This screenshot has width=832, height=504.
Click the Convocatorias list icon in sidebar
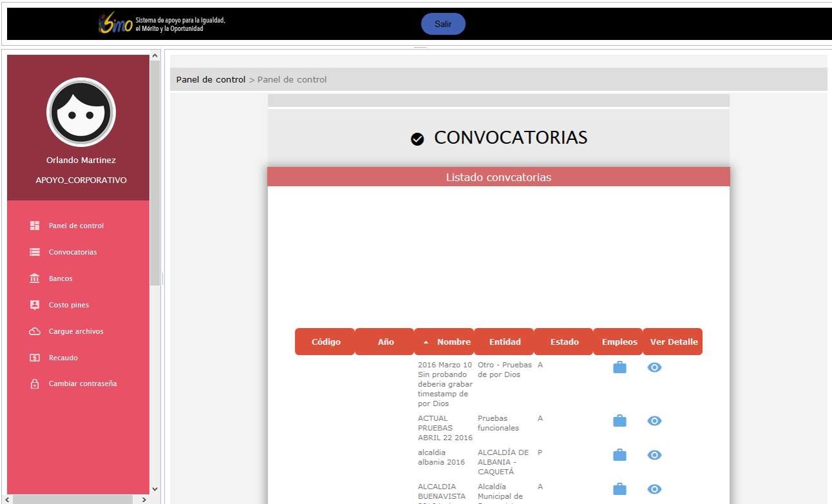click(x=35, y=252)
